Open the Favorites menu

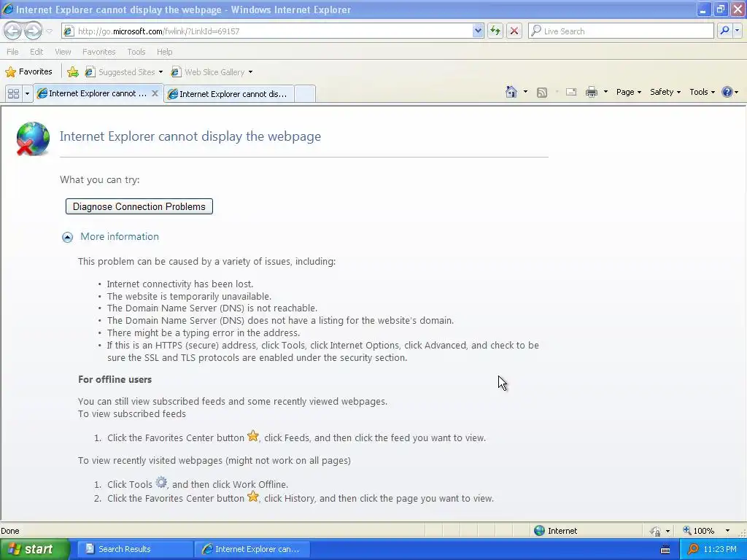[x=98, y=52]
